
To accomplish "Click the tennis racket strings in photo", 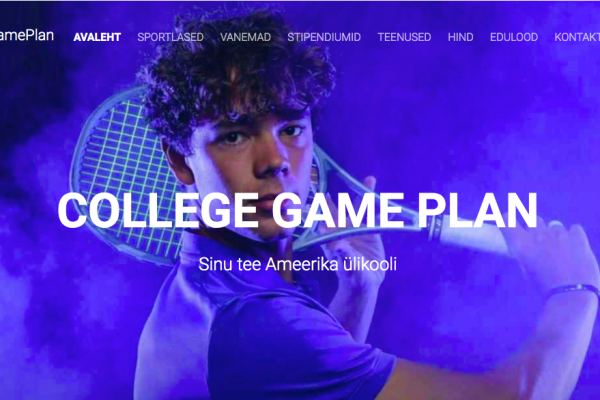I will coord(126,153).
